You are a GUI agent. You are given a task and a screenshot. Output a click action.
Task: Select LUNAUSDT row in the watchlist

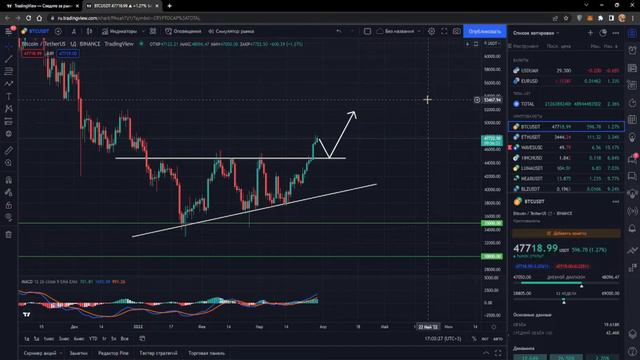(566, 168)
